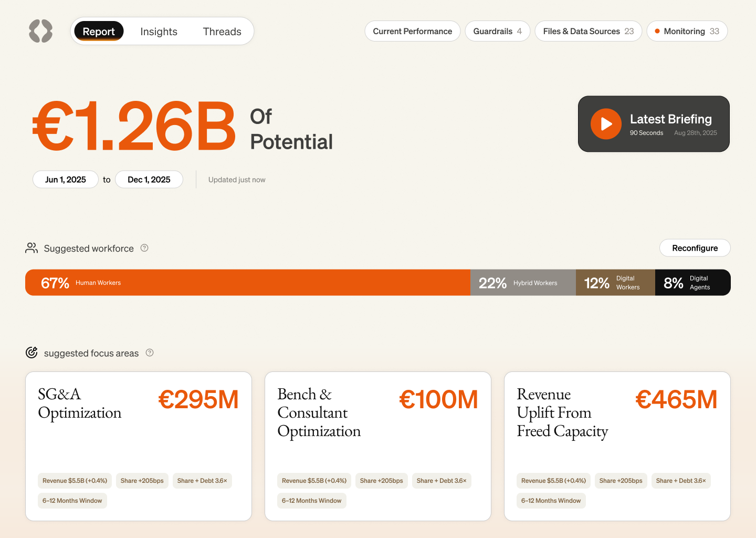Screen dimensions: 756x538
Task: Click the orange Monitoring status dot
Action: (x=657, y=31)
